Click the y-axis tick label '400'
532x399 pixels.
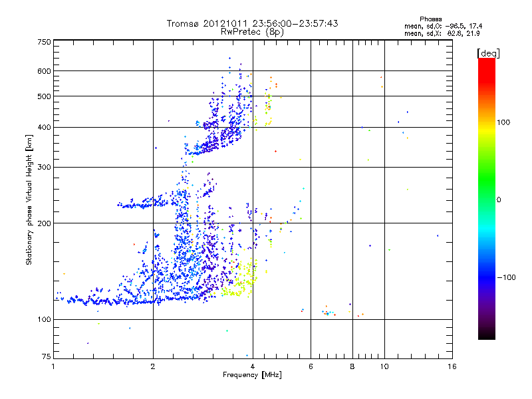tap(45, 128)
